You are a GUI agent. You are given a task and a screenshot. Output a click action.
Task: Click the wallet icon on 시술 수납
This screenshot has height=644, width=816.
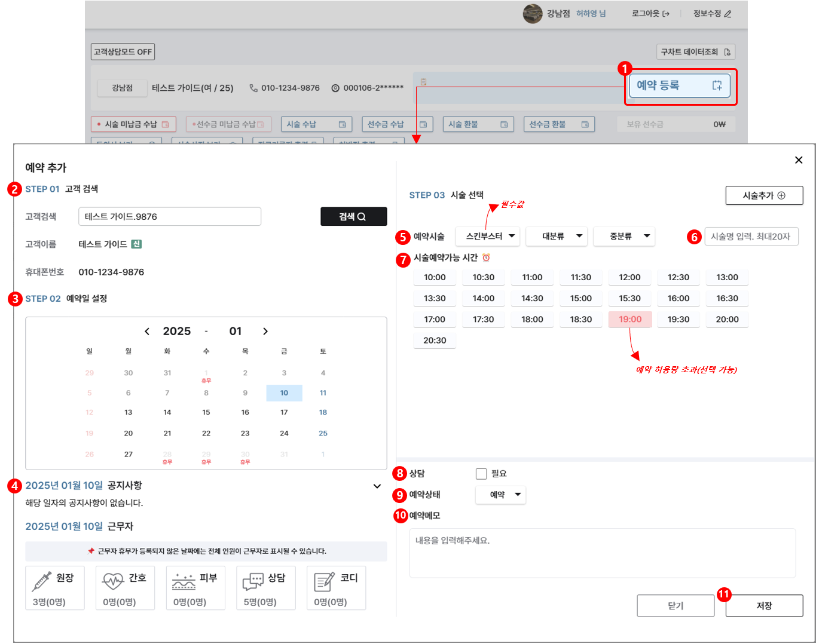pos(343,124)
